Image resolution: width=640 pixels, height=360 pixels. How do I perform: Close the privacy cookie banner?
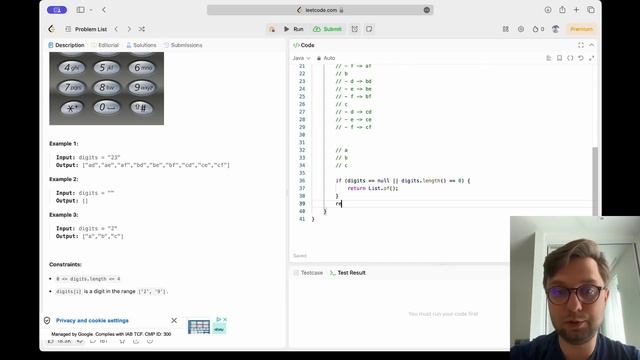[174, 320]
